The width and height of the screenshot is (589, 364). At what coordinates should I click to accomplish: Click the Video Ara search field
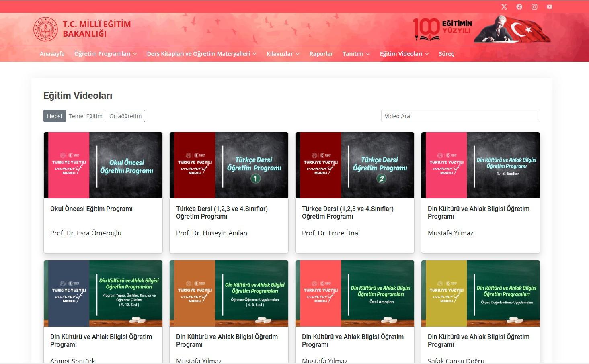point(460,116)
